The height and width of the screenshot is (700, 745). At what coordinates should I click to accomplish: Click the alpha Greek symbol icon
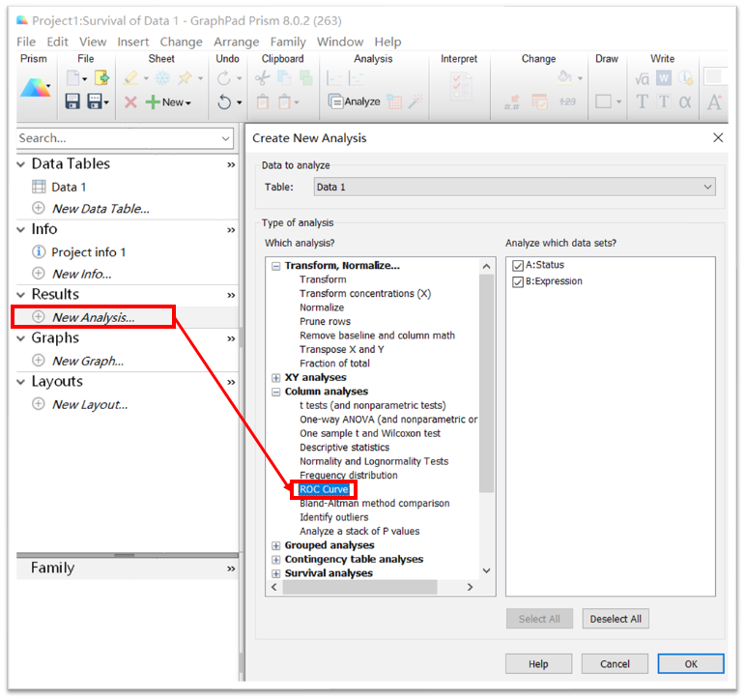(685, 102)
